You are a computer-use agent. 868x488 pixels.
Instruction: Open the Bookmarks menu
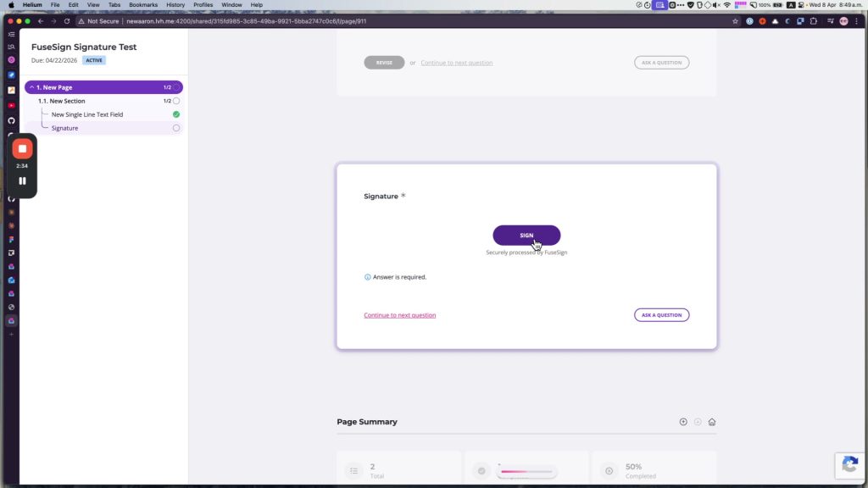pos(143,5)
